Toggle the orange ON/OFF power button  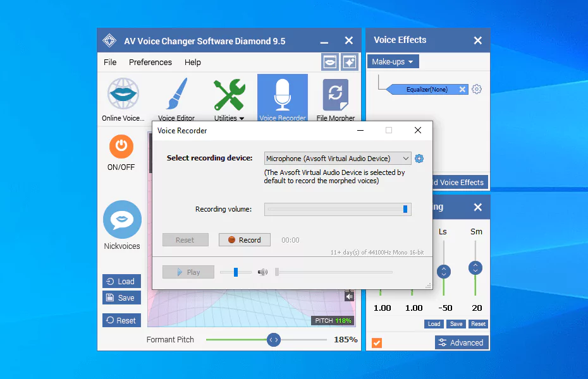click(121, 147)
